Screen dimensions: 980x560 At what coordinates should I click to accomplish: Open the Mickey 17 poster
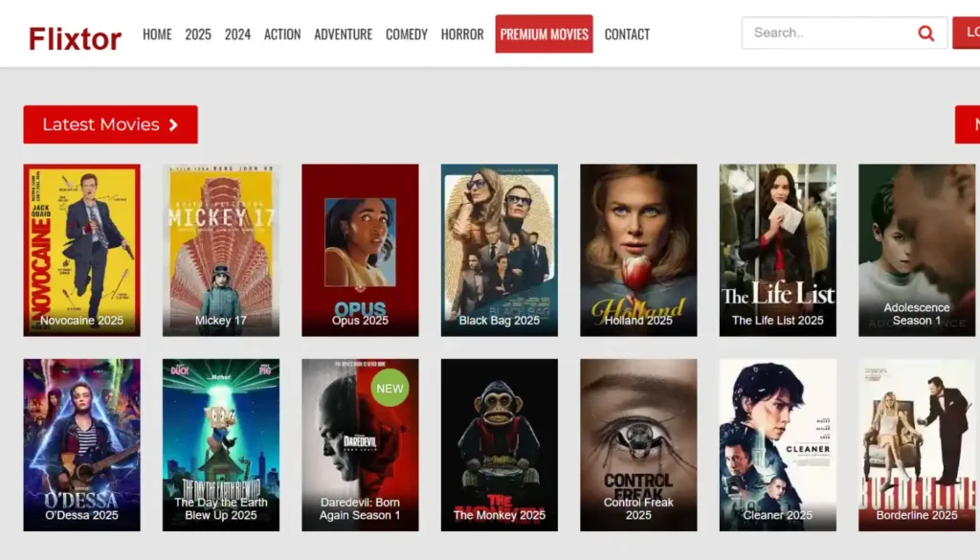221,250
